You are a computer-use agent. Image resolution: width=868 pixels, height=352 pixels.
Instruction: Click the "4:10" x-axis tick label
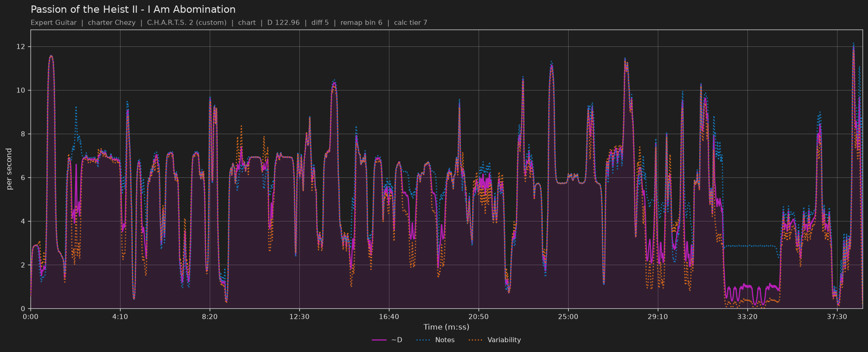point(120,317)
